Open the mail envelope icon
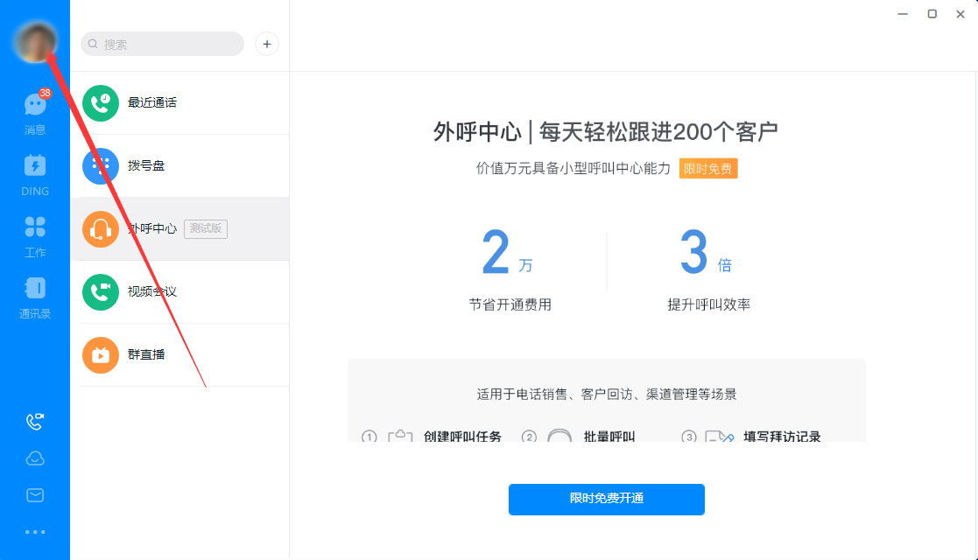The width and height of the screenshot is (978, 560). pos(34,494)
